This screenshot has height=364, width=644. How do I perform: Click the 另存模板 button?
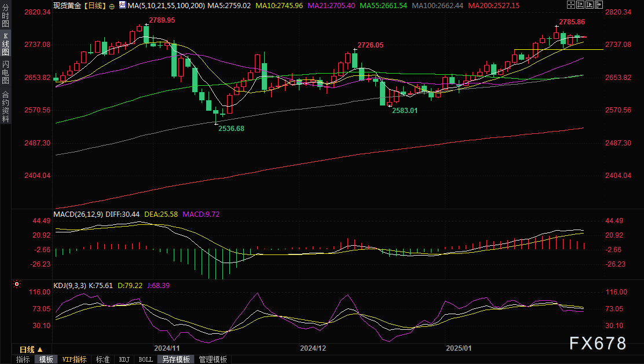point(175,359)
